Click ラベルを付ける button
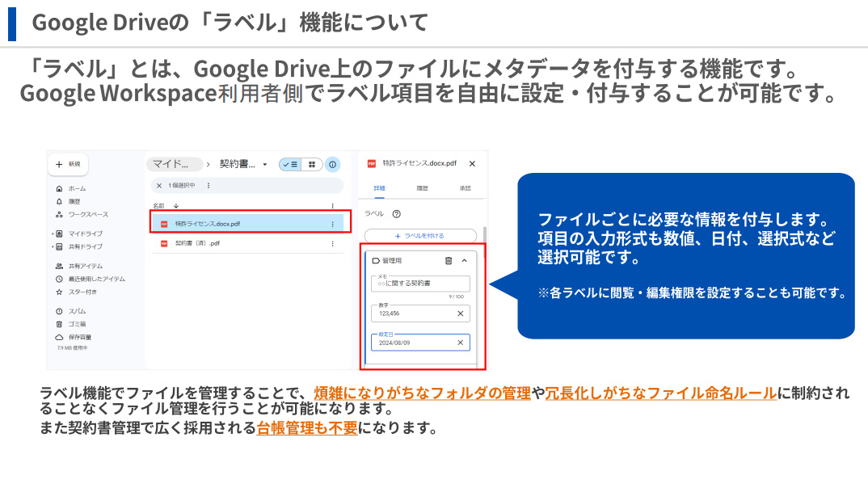Image resolution: width=868 pixels, height=488 pixels. coord(419,235)
